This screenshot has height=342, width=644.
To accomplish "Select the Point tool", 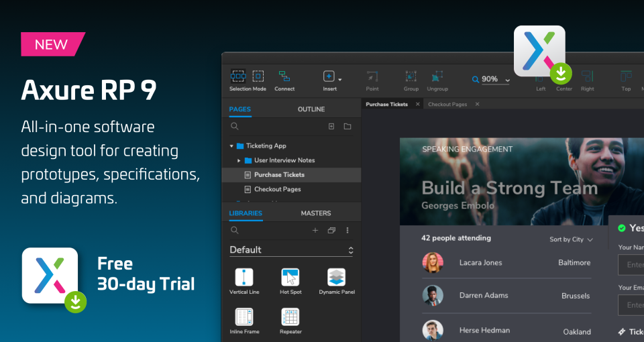I will [372, 80].
